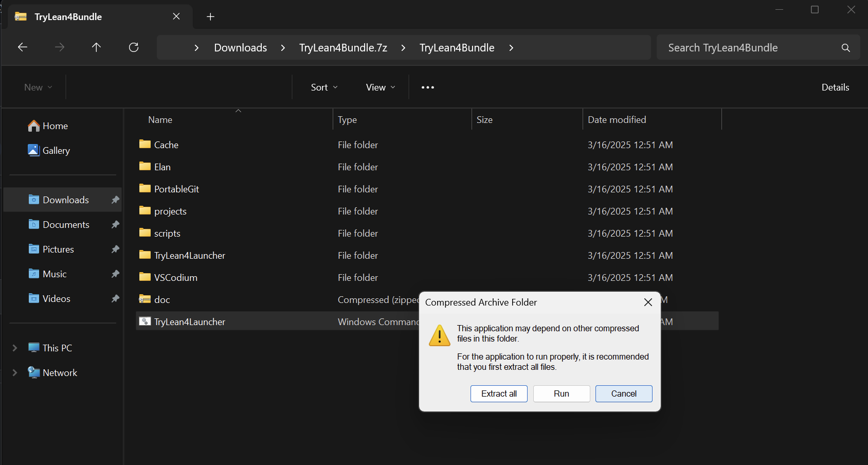Refresh the current folder view

[x=134, y=47]
